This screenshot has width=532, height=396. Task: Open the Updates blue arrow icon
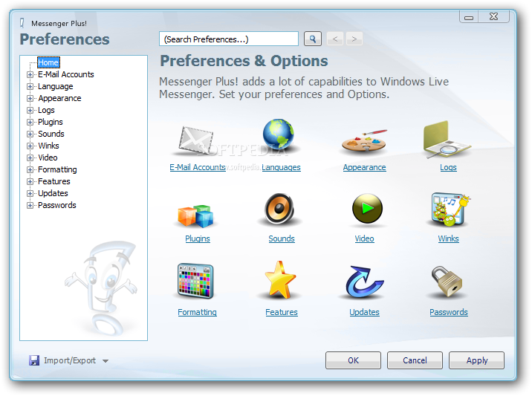coord(364,282)
